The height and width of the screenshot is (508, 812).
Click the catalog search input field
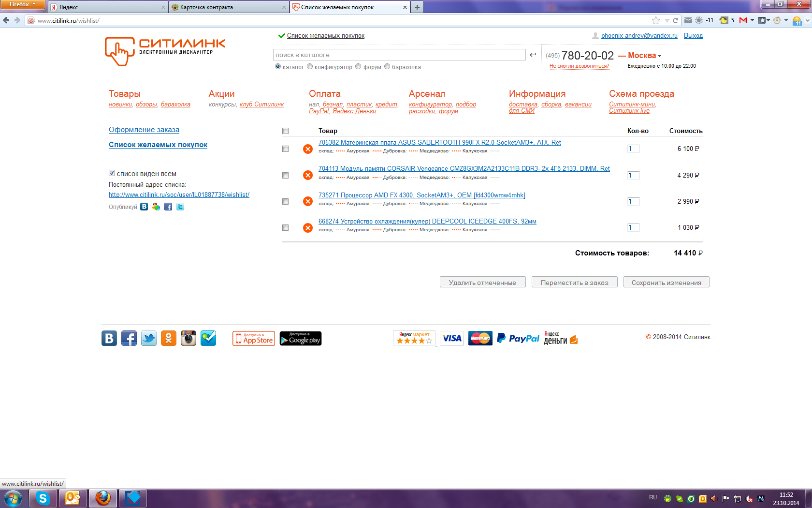399,55
